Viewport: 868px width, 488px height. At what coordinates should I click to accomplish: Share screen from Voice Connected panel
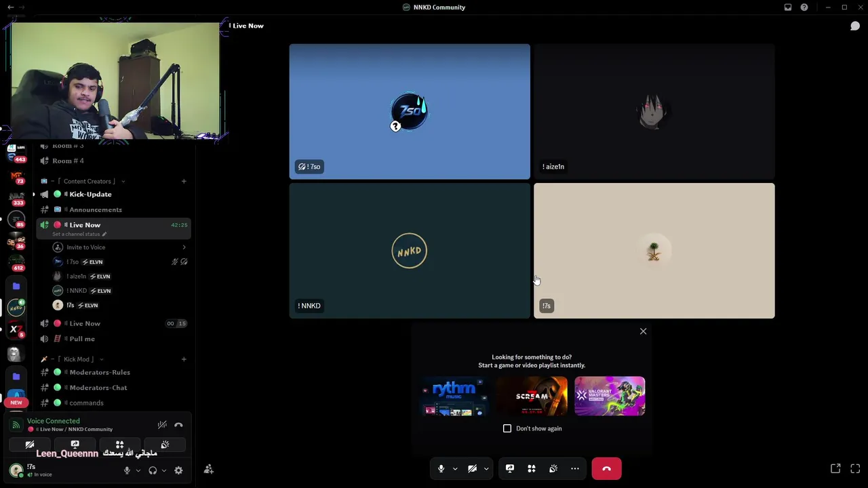tap(75, 445)
